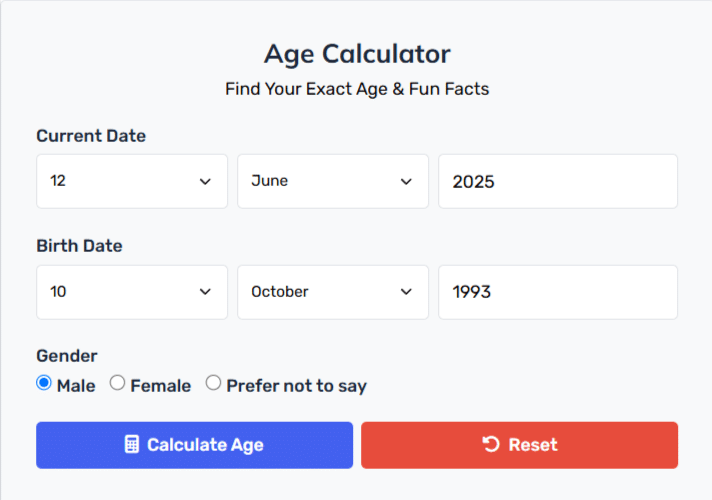The width and height of the screenshot is (712, 500).
Task: Open the birth day dropdown showing 10
Action: pos(132,292)
